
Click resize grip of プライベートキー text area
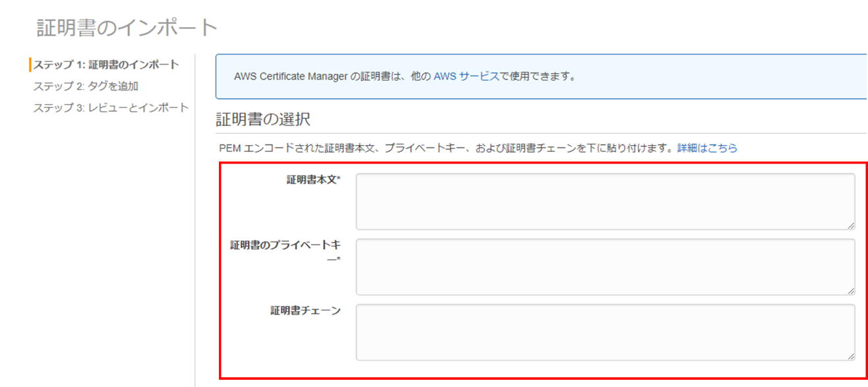click(851, 291)
